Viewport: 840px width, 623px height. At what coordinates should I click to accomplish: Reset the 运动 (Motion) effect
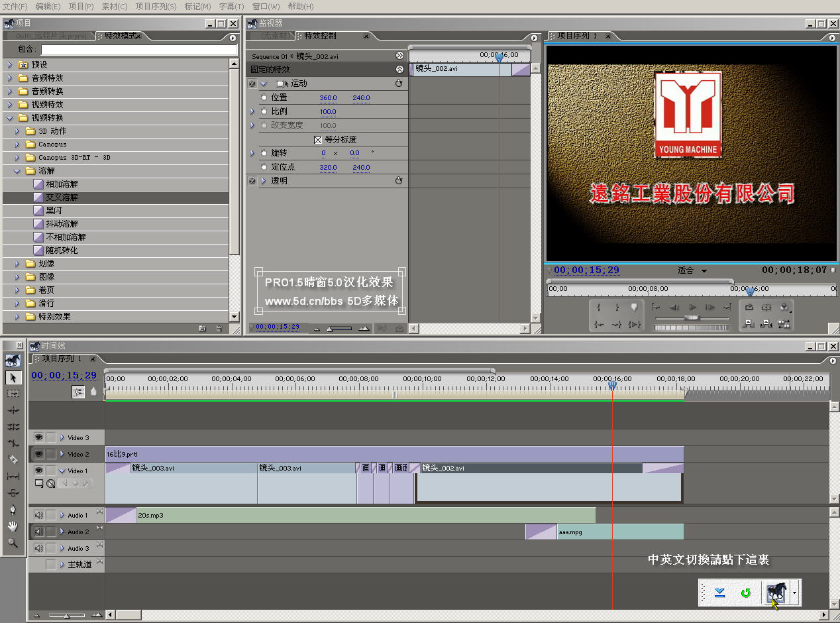[x=399, y=84]
